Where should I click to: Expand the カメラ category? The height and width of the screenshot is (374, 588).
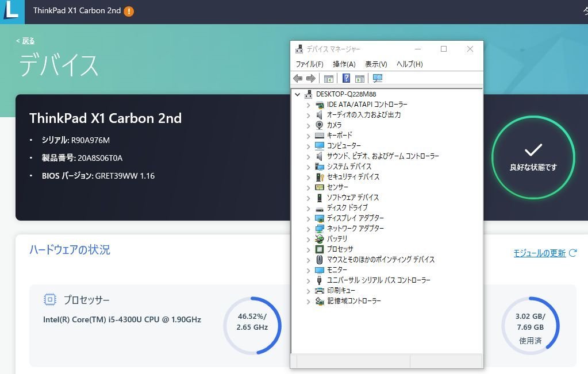click(308, 126)
